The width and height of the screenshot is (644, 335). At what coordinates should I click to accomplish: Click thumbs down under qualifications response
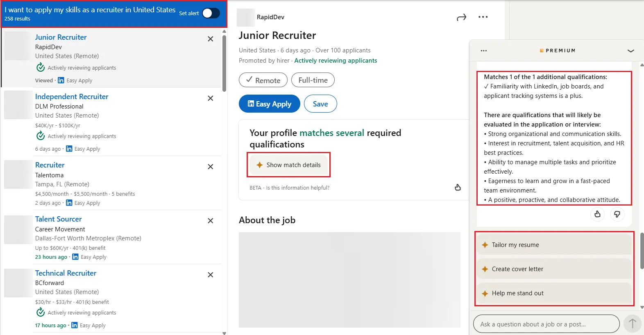617,214
